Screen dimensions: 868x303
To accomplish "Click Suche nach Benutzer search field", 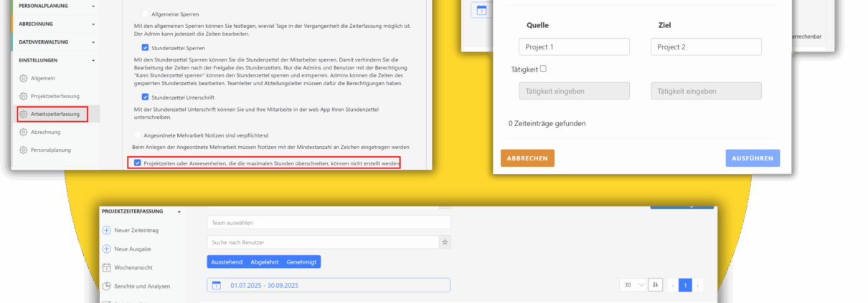I will tap(324, 243).
